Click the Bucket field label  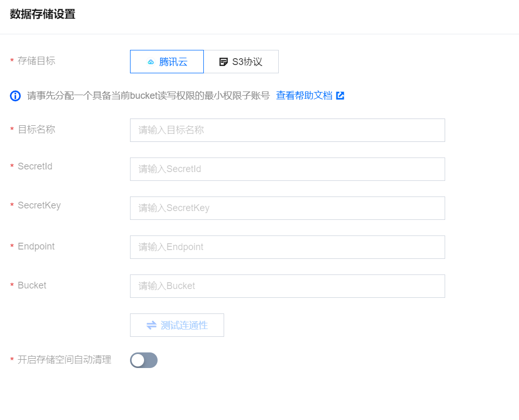click(x=32, y=285)
